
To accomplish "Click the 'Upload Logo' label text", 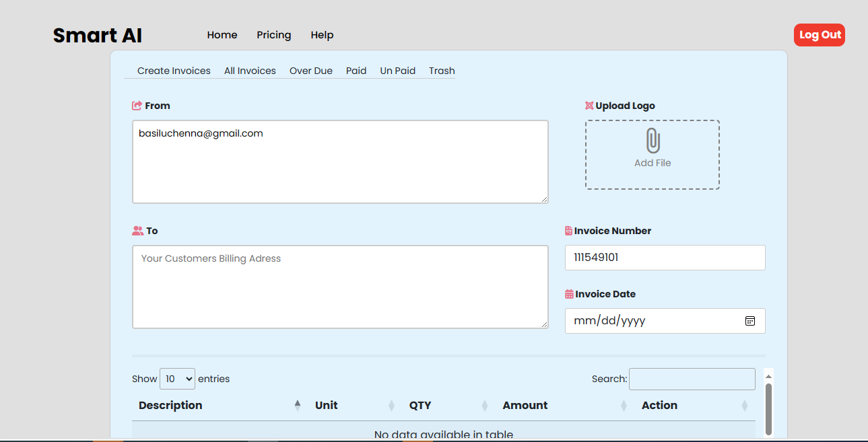I will point(626,106).
